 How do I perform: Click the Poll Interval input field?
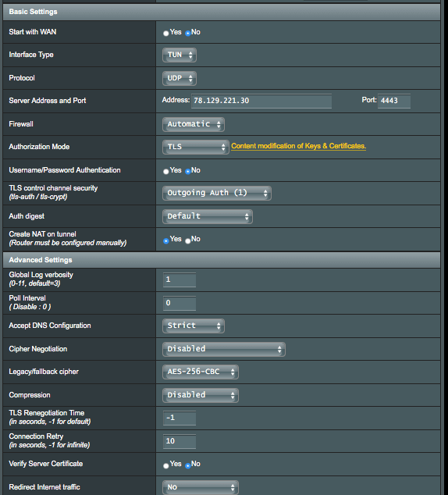click(x=180, y=303)
